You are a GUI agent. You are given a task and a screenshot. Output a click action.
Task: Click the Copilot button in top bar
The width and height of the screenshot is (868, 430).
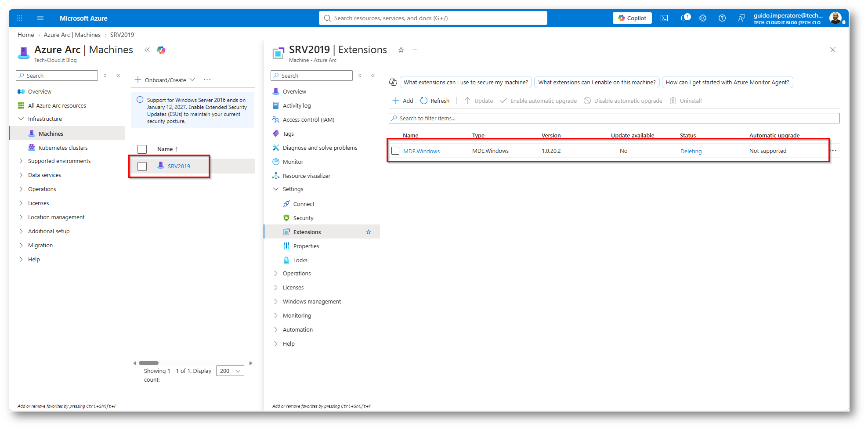(x=632, y=18)
